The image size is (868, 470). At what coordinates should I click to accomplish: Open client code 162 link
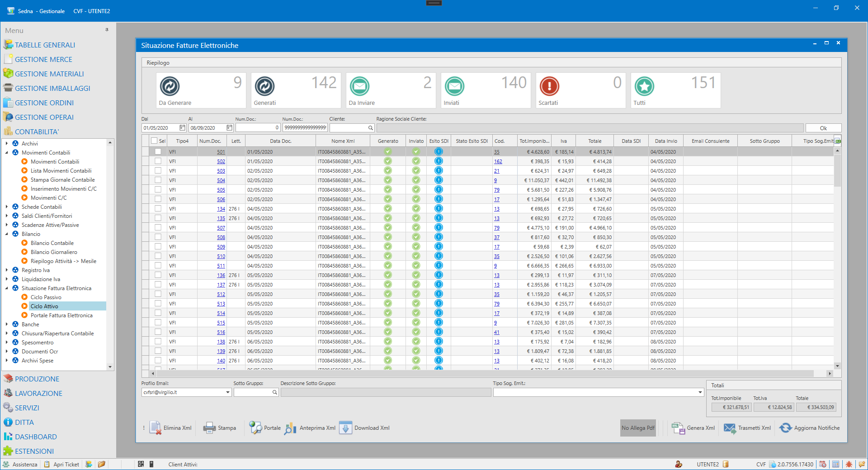(x=498, y=161)
